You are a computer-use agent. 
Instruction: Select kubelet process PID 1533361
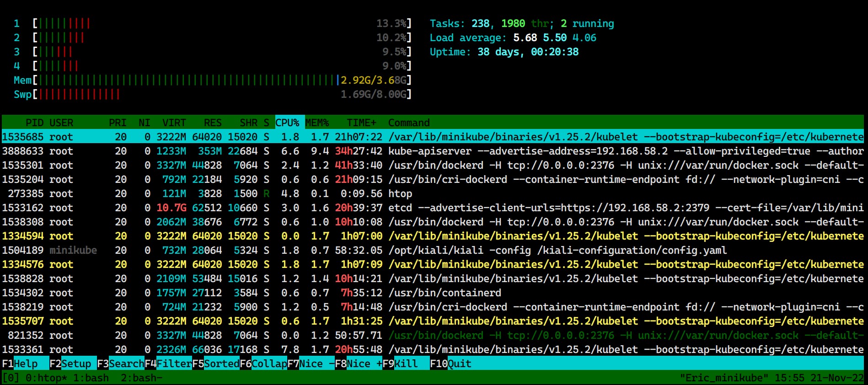[433, 349]
